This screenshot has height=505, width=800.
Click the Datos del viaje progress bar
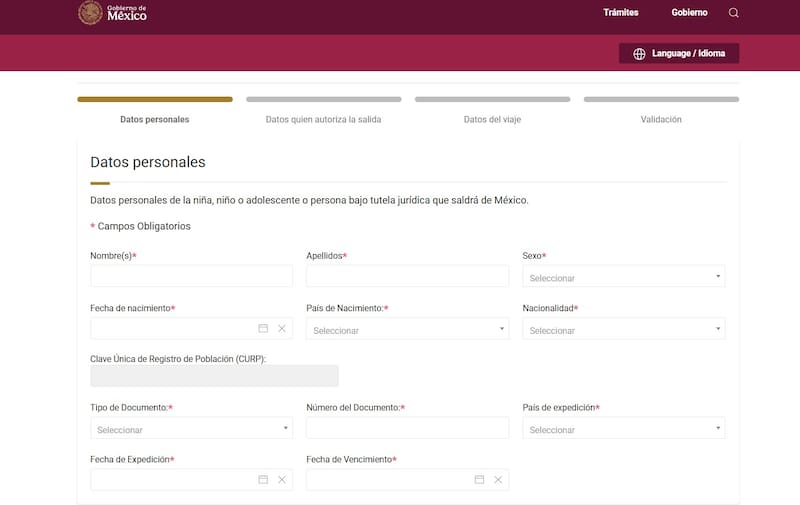click(492, 99)
